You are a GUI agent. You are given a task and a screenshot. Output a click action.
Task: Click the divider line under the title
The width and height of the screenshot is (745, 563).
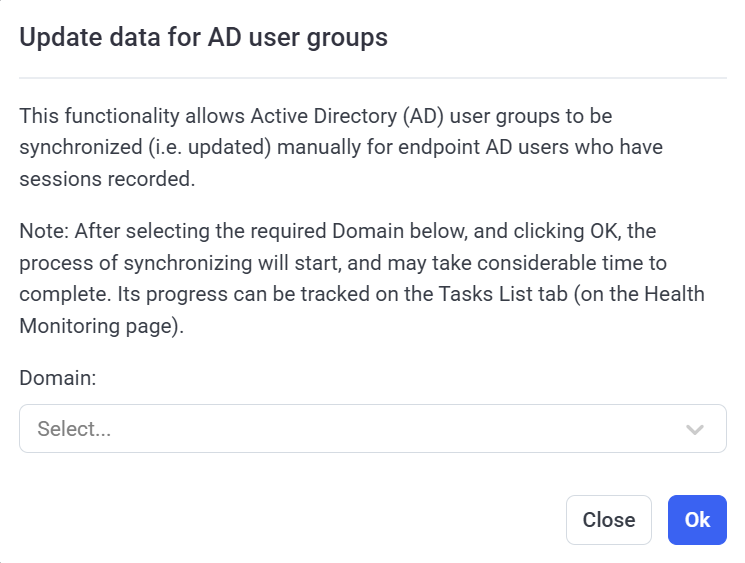click(x=372, y=78)
